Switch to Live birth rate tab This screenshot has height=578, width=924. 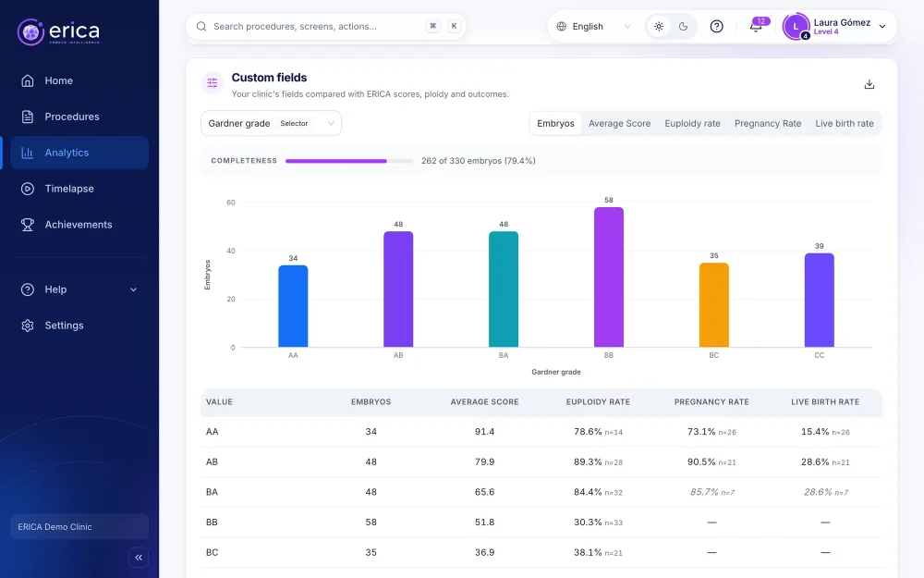pos(845,123)
